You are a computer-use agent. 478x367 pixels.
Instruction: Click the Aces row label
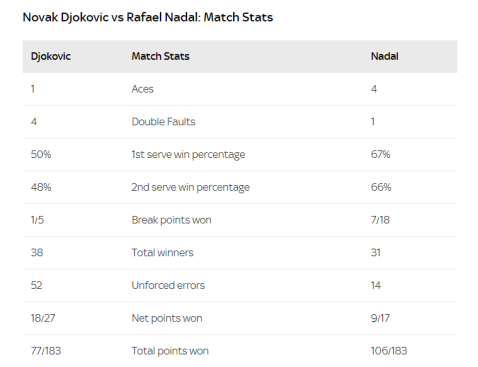pyautogui.click(x=142, y=89)
